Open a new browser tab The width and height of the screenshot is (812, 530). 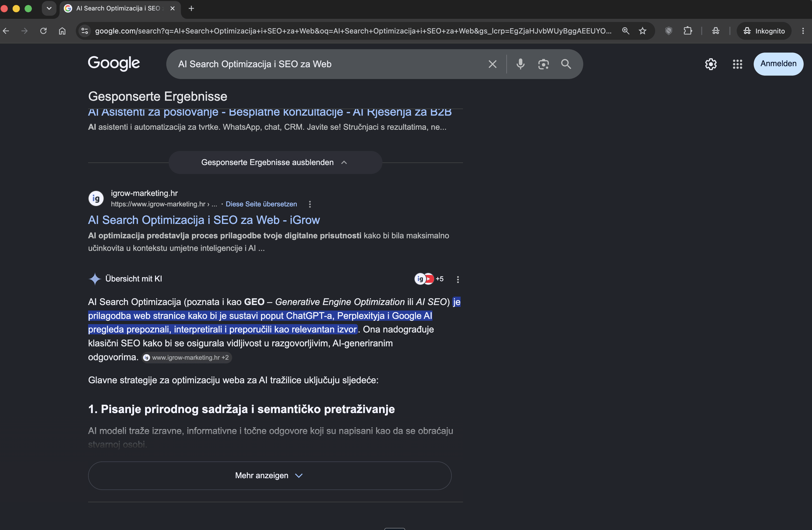pyautogui.click(x=191, y=8)
